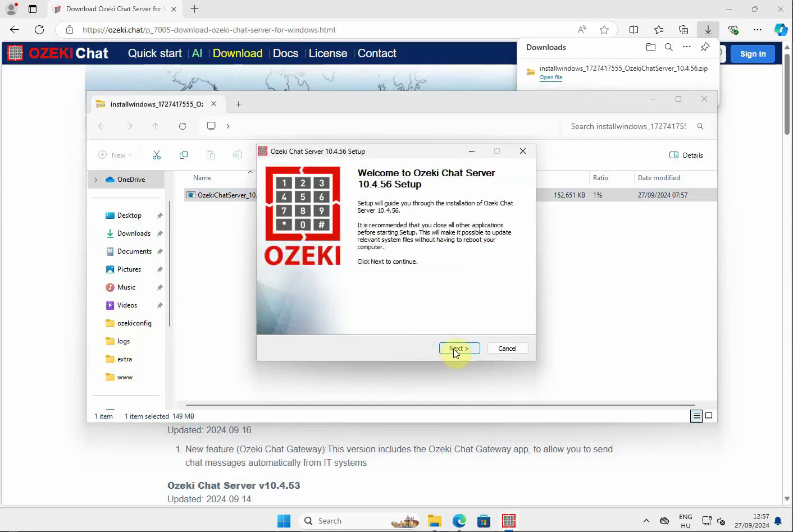Viewport: 793px width, 532px height.
Task: Click the taskbar Search box
Action: point(361,521)
